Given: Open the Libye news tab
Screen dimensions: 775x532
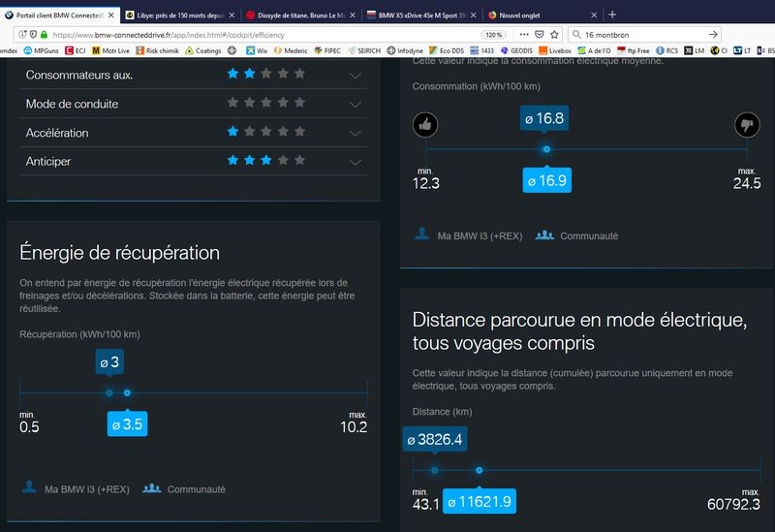Looking at the screenshot, I should click(x=179, y=15).
